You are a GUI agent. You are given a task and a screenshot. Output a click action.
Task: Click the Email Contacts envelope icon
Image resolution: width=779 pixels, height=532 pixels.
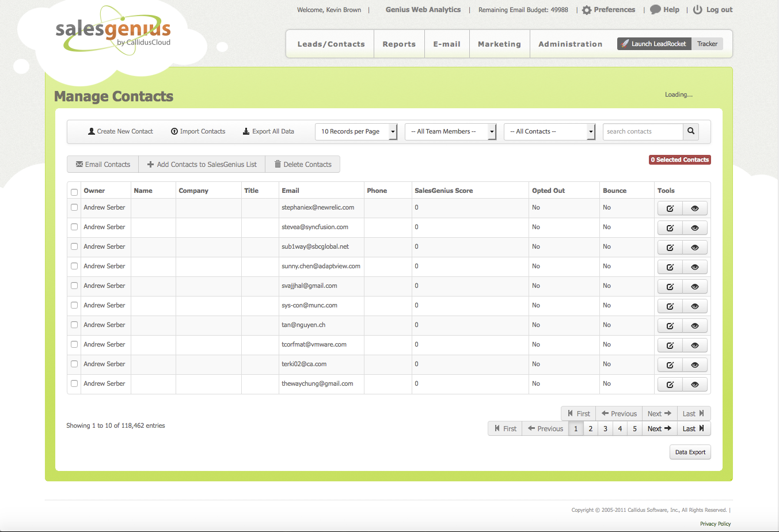tap(79, 164)
